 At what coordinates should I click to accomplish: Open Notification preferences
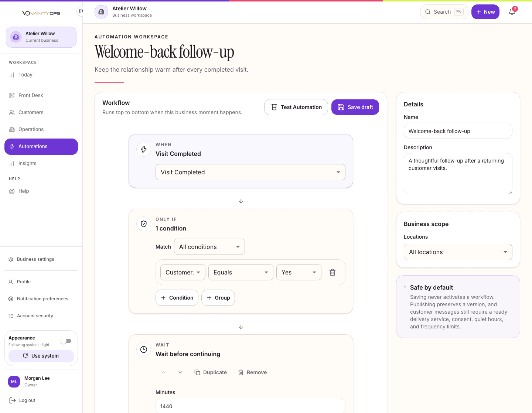pos(41,299)
